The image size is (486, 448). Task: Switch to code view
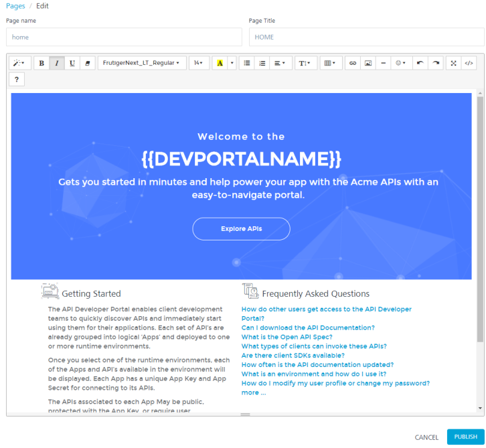[469, 63]
